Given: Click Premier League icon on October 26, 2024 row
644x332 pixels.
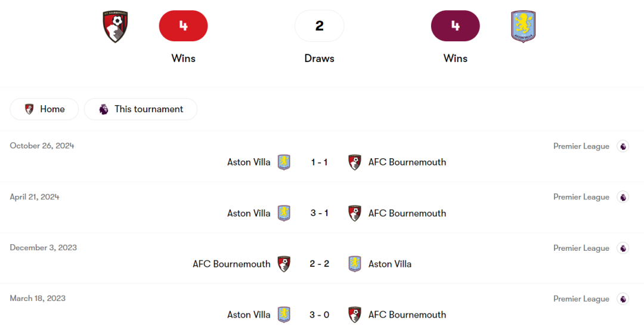Looking at the screenshot, I should 623,146.
